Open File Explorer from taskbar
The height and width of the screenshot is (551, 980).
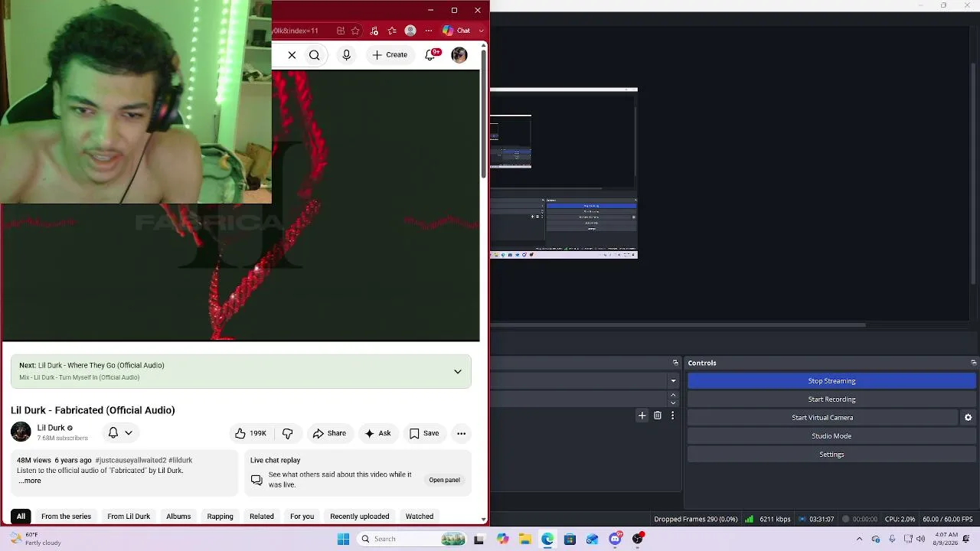525,539
